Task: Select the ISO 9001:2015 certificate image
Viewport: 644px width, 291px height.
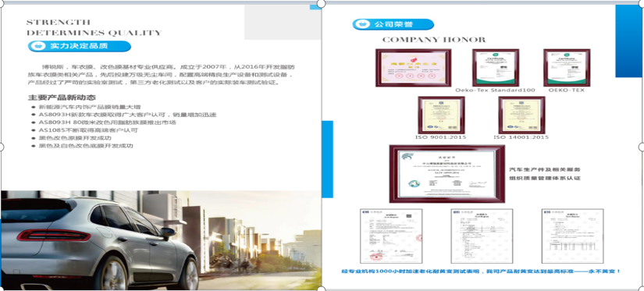Action: click(x=441, y=115)
